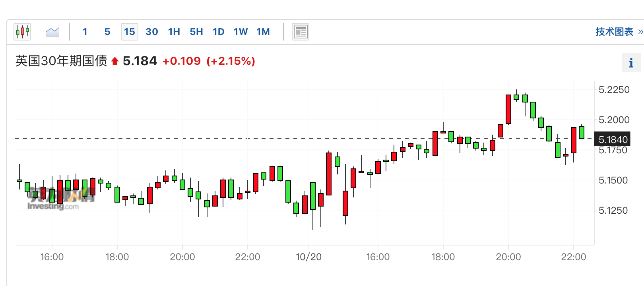The height and width of the screenshot is (286, 644).
Task: Switch to the 1H interval
Action: (x=174, y=32)
